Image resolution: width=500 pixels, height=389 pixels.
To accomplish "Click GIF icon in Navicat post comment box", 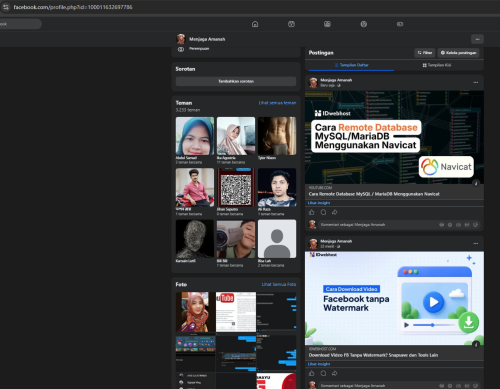I will [467, 225].
